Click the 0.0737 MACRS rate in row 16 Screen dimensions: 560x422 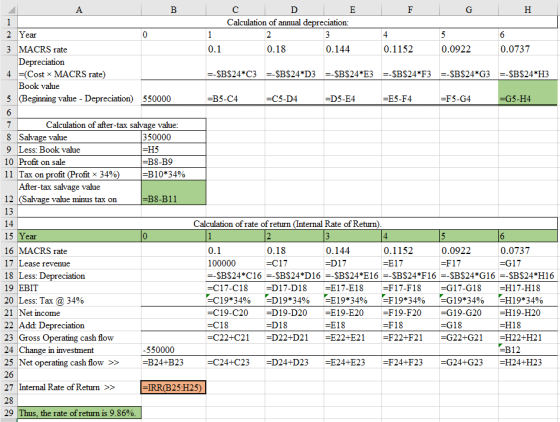click(x=528, y=251)
